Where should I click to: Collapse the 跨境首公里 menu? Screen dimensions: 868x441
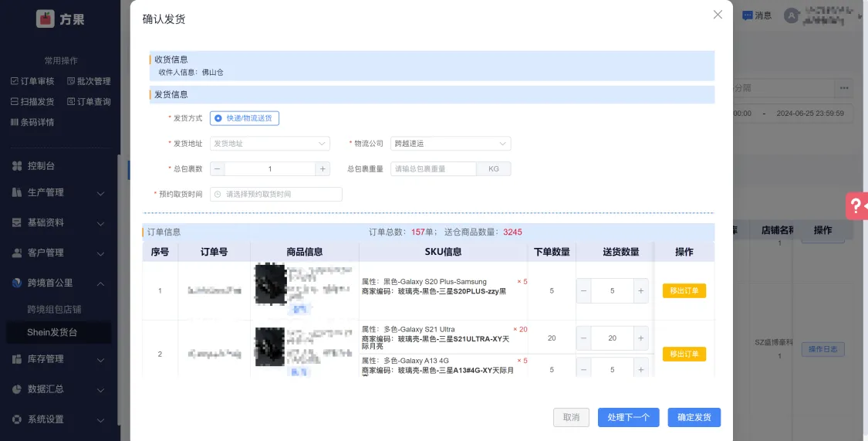pyautogui.click(x=58, y=283)
